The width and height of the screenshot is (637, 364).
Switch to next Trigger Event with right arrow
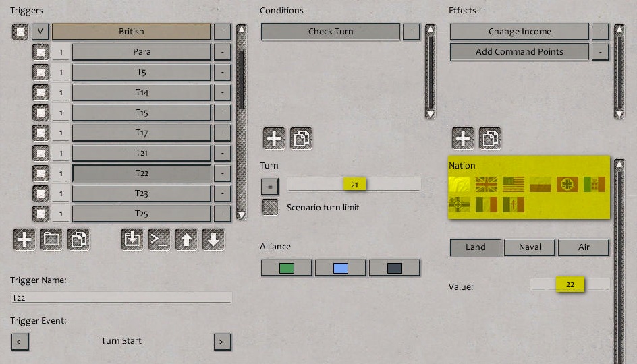coord(222,342)
